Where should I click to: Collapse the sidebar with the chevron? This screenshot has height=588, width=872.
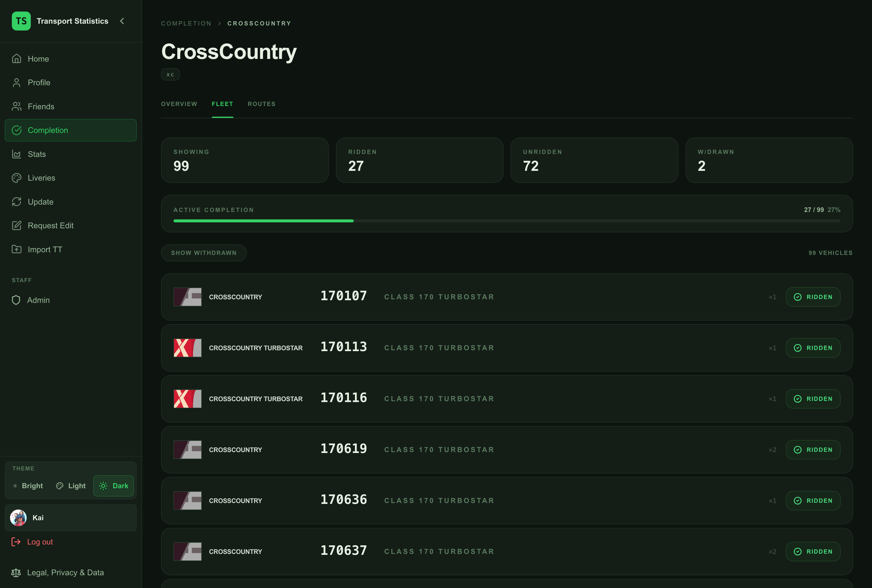pyautogui.click(x=122, y=21)
